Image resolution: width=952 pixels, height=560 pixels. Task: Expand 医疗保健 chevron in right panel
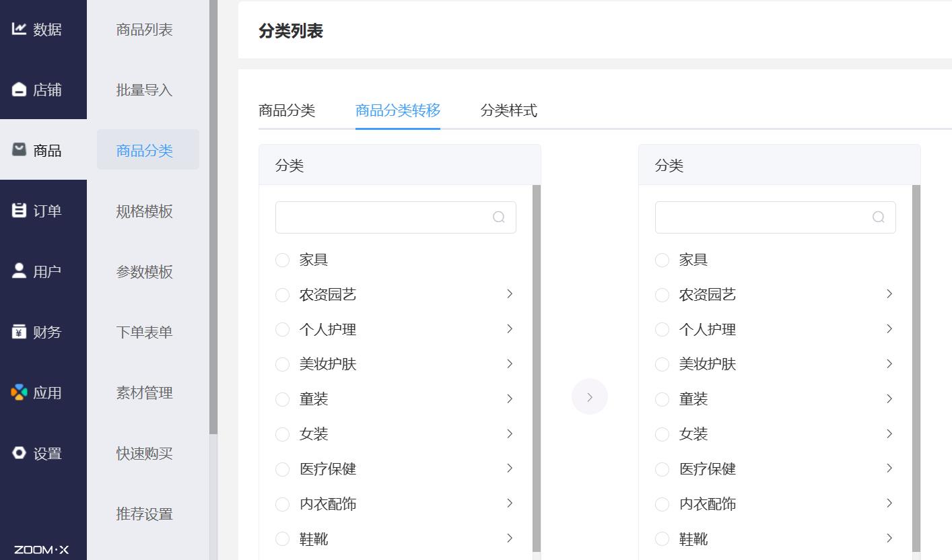[x=889, y=468]
